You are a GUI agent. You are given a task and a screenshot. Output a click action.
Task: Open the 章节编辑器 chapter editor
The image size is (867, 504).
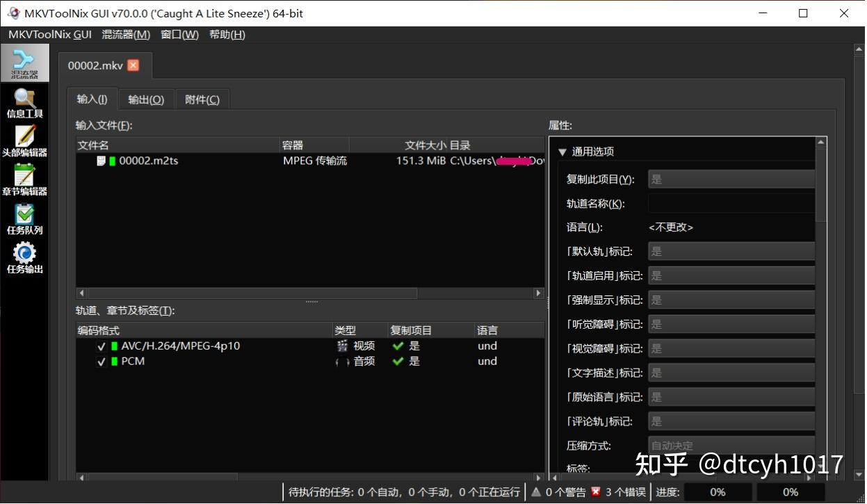(24, 181)
